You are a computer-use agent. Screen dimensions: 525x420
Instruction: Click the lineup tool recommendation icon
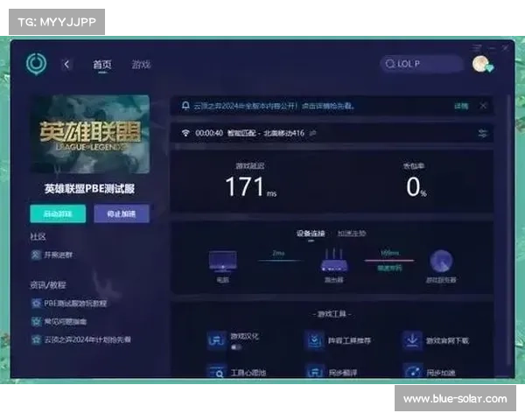pos(314,340)
